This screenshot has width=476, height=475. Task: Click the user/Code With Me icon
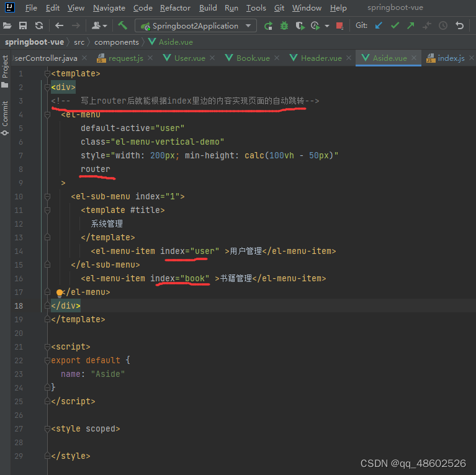pos(96,26)
